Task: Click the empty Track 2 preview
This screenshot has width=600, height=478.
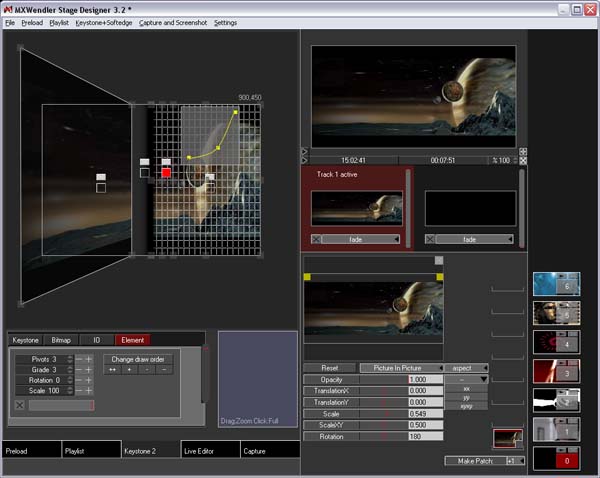Action: tap(470, 209)
